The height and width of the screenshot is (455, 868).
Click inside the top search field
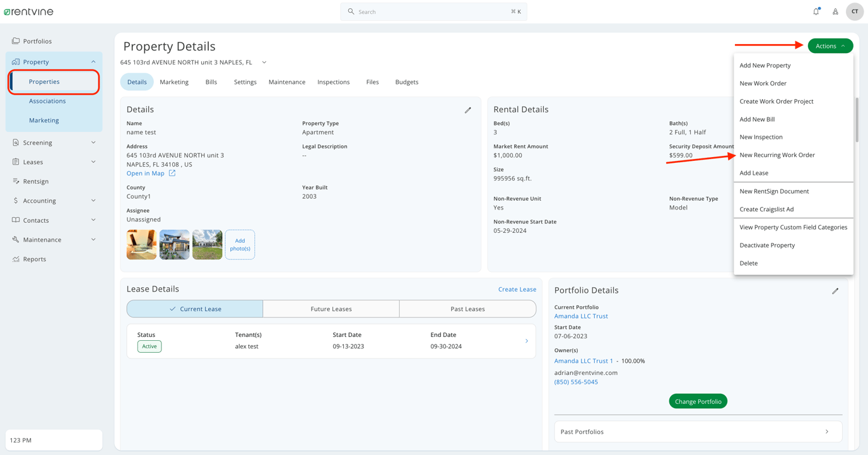click(433, 11)
